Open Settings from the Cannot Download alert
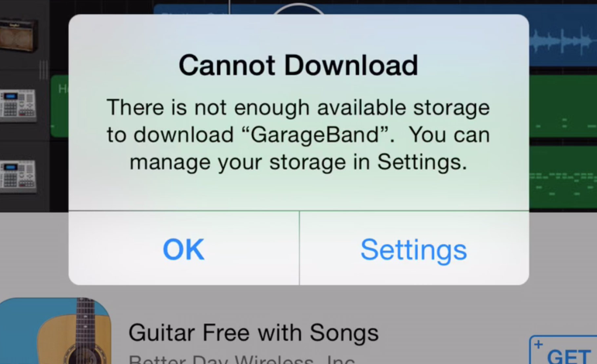Image resolution: width=597 pixels, height=364 pixels. click(x=414, y=249)
